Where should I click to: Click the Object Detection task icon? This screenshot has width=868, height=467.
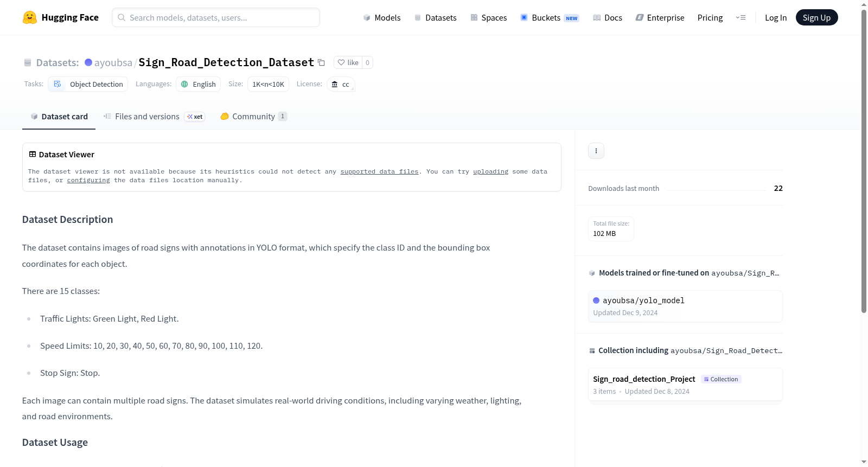(57, 84)
